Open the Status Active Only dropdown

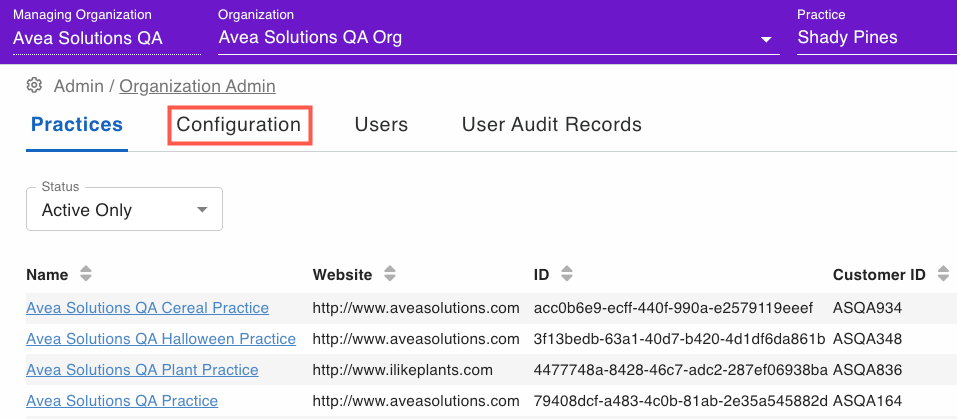pos(125,209)
